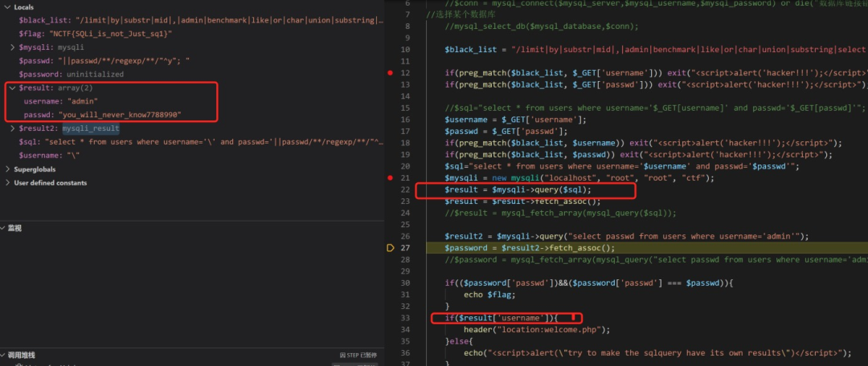Collapse the $result array variable
868x366 pixels.
click(13, 88)
